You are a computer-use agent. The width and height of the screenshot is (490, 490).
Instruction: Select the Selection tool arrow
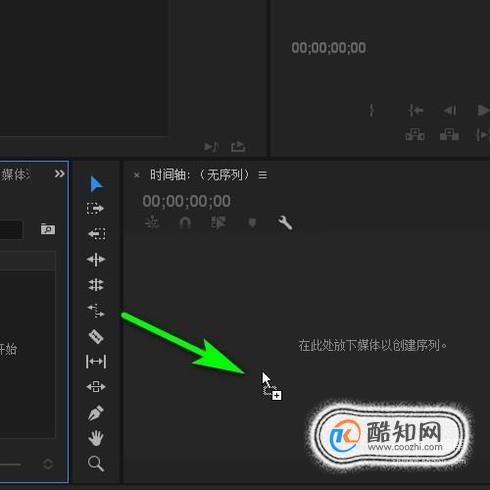[x=96, y=184]
